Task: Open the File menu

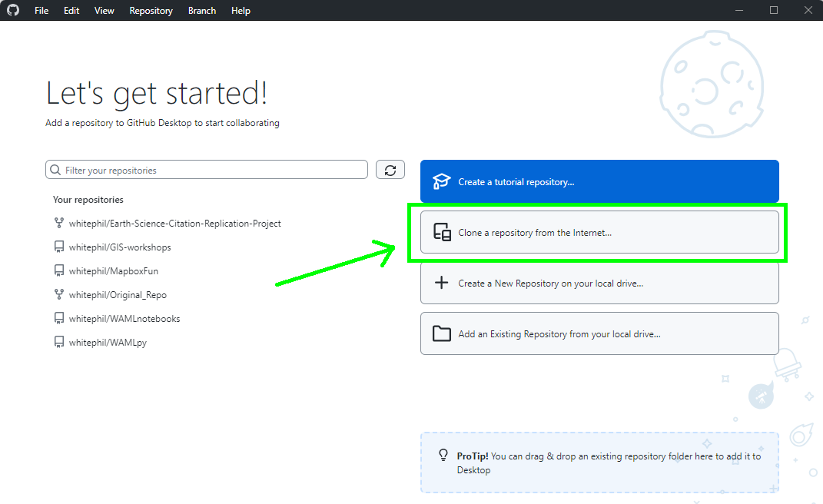Action: 41,11
